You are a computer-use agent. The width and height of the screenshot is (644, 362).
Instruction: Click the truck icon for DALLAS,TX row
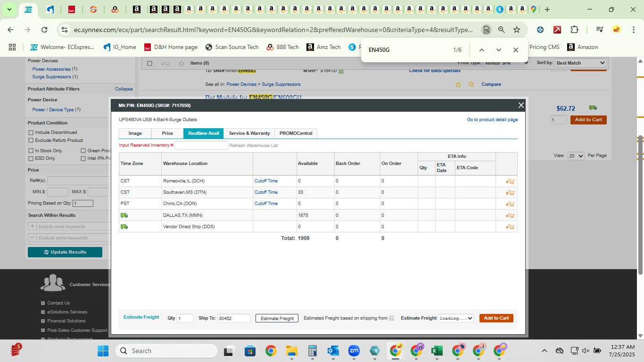tap(124, 215)
